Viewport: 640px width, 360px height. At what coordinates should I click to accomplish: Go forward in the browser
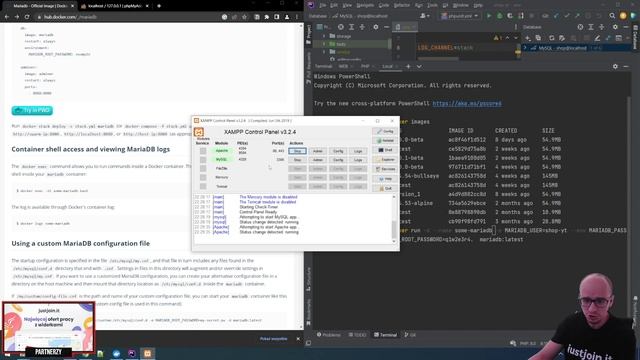click(x=17, y=17)
